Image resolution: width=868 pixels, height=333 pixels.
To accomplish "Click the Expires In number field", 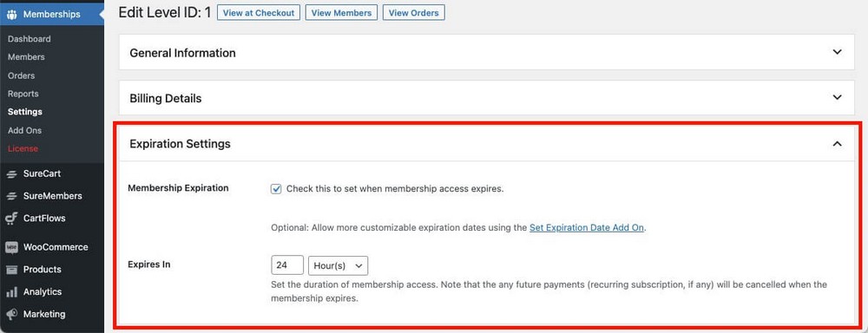I will (x=287, y=265).
